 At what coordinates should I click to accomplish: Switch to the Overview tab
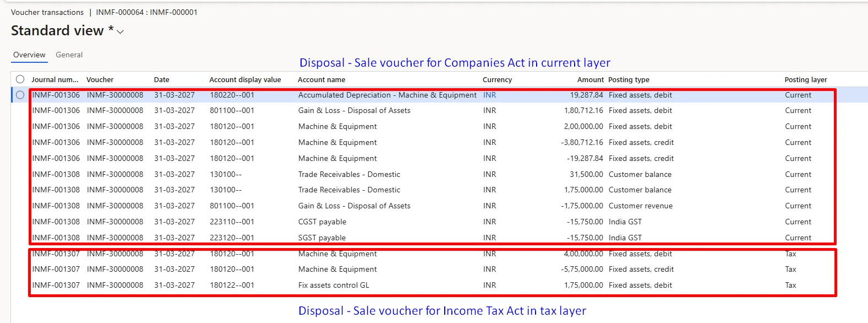coord(29,55)
